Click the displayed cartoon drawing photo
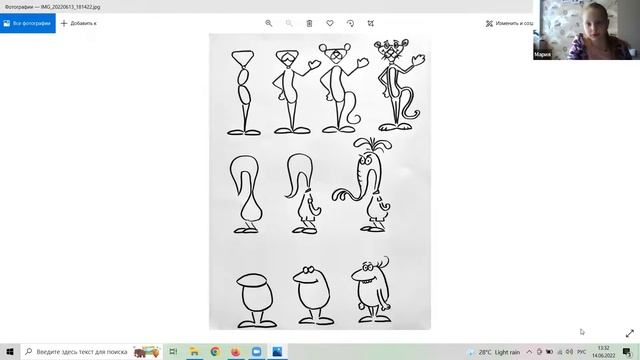The image size is (640, 360). [320, 182]
